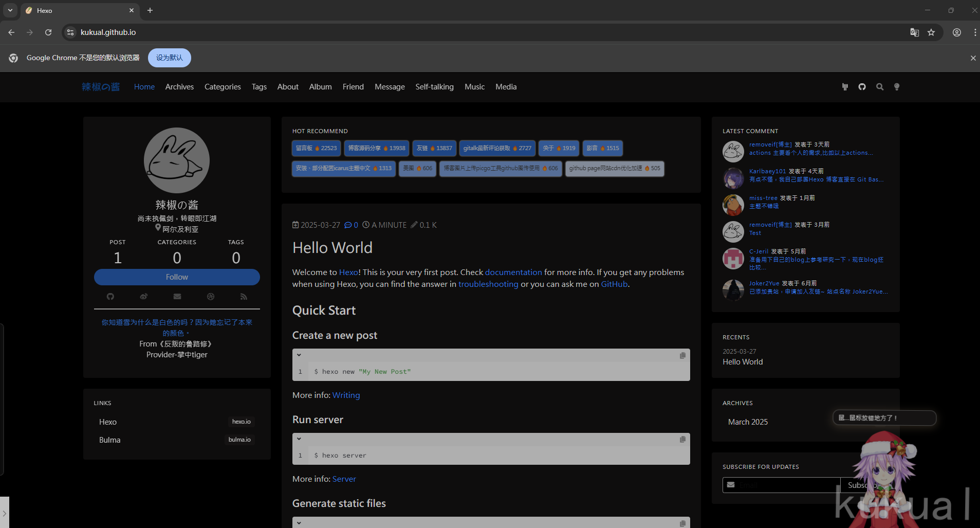Open the troubleshooting link
The image size is (980, 528).
(488, 284)
